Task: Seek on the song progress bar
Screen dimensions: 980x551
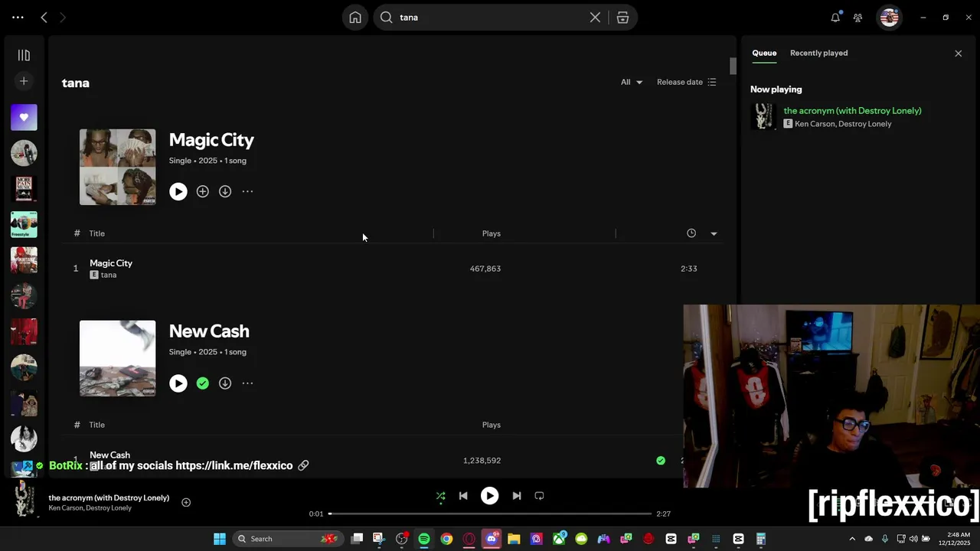Action: coord(490,514)
